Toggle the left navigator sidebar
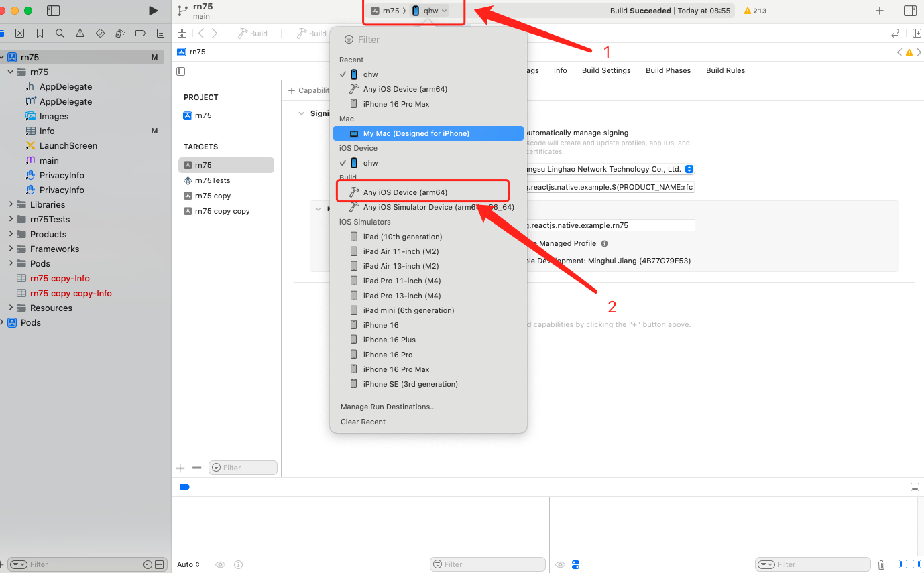Image resolution: width=924 pixels, height=573 pixels. point(54,11)
